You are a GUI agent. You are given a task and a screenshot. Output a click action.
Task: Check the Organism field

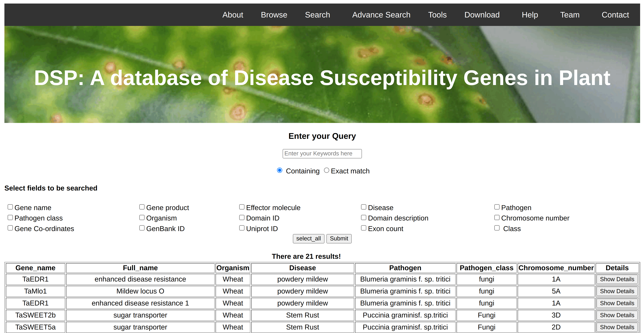142,217
